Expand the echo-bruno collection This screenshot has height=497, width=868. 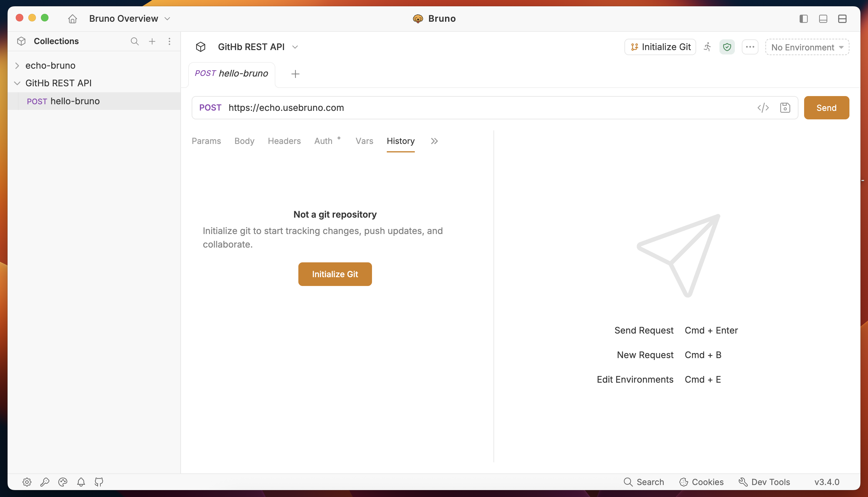click(17, 66)
